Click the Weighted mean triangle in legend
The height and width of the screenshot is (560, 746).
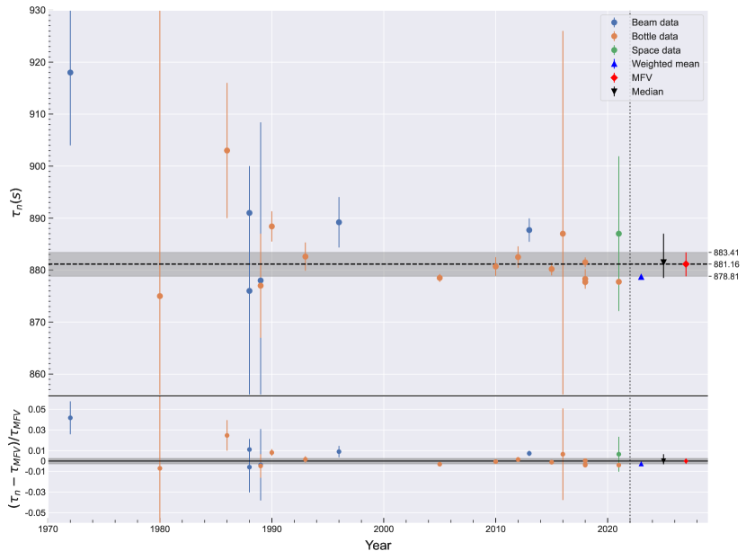[614, 64]
